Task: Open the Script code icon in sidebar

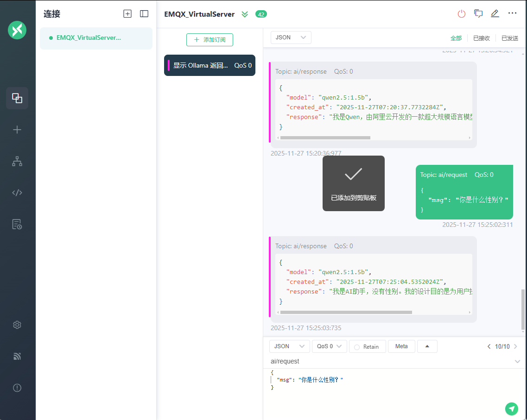Action: (x=17, y=193)
